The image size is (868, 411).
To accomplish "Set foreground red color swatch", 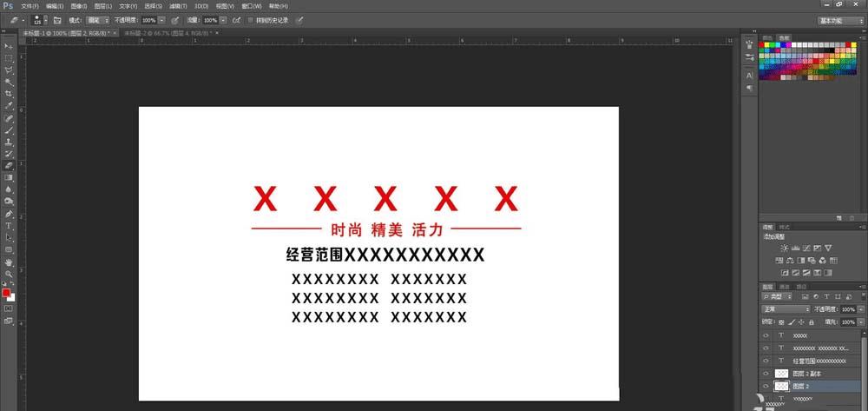I will [x=6, y=293].
